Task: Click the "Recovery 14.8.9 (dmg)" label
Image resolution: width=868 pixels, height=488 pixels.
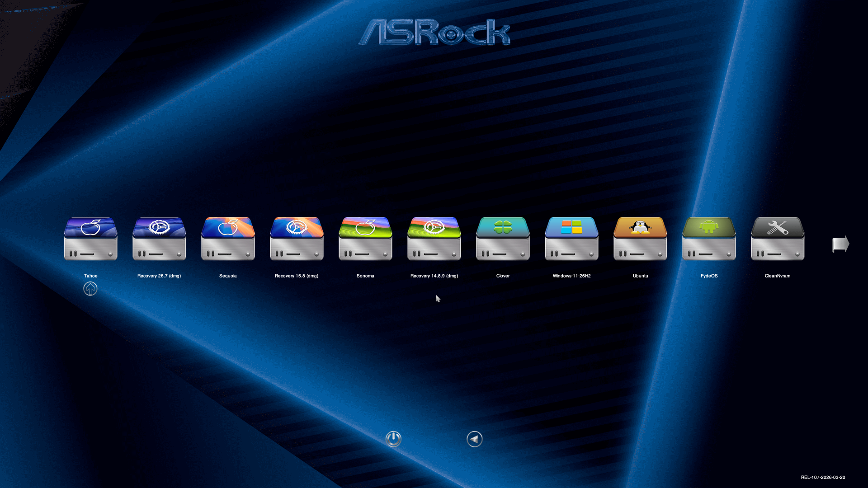Action: point(434,276)
